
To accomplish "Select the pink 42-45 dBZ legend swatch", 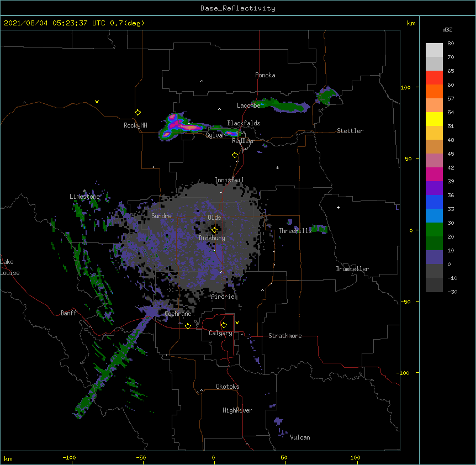I will (x=434, y=160).
